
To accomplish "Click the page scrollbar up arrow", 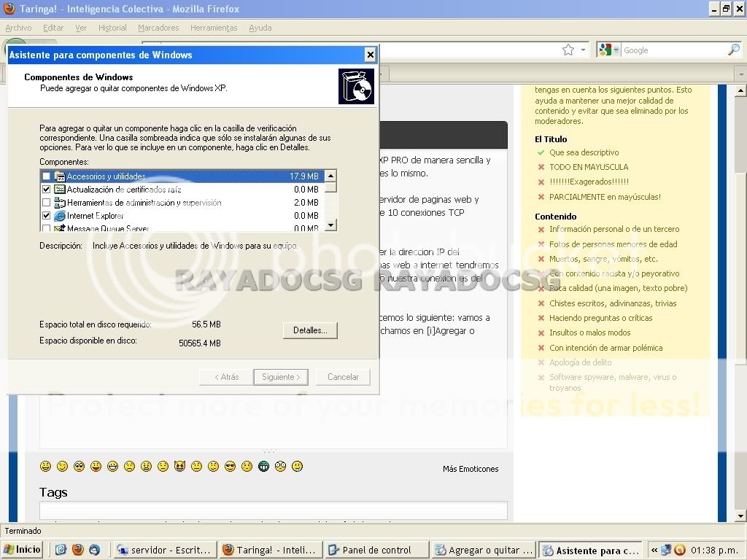I will [x=740, y=90].
